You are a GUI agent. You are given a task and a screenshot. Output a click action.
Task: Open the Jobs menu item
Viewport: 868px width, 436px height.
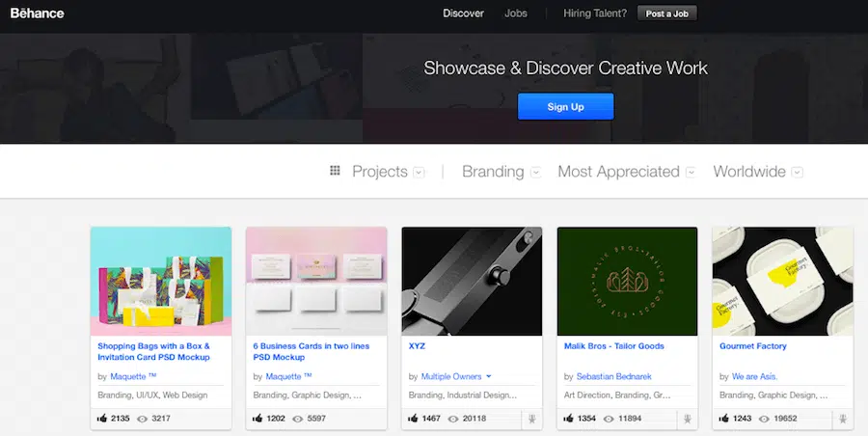tap(516, 14)
